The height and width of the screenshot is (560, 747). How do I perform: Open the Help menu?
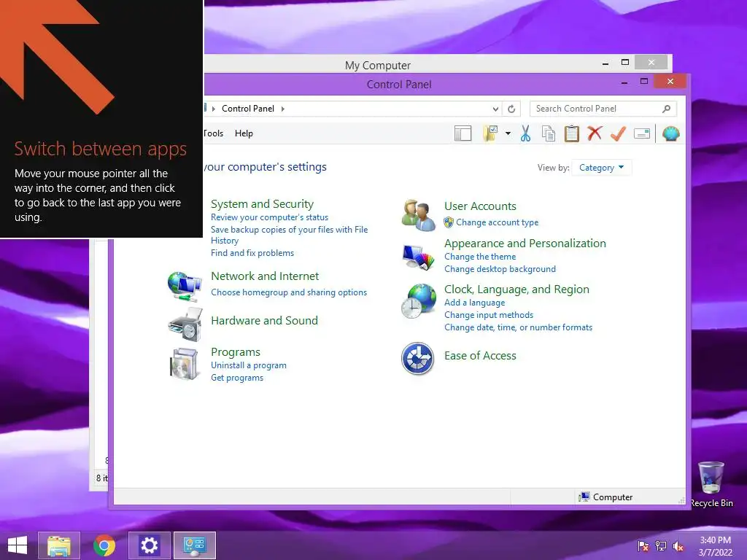click(x=244, y=134)
